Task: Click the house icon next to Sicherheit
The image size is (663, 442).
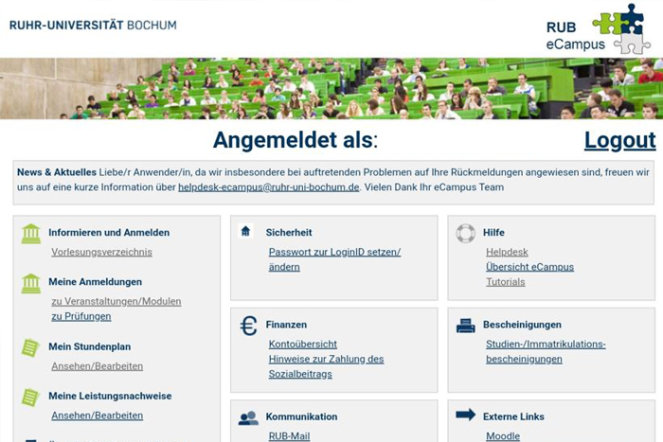Action: point(246,232)
